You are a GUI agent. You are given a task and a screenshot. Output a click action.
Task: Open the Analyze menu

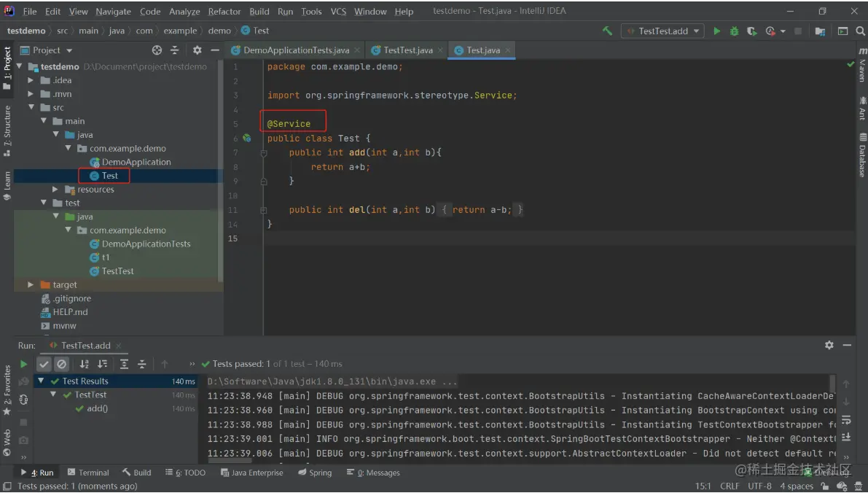coord(184,12)
